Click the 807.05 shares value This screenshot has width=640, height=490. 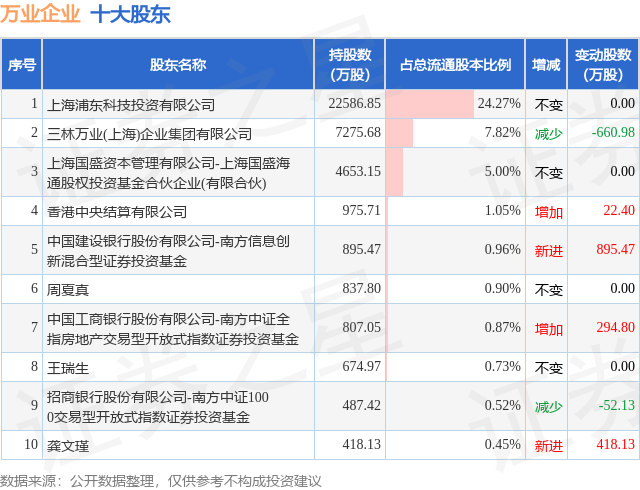[x=361, y=327]
